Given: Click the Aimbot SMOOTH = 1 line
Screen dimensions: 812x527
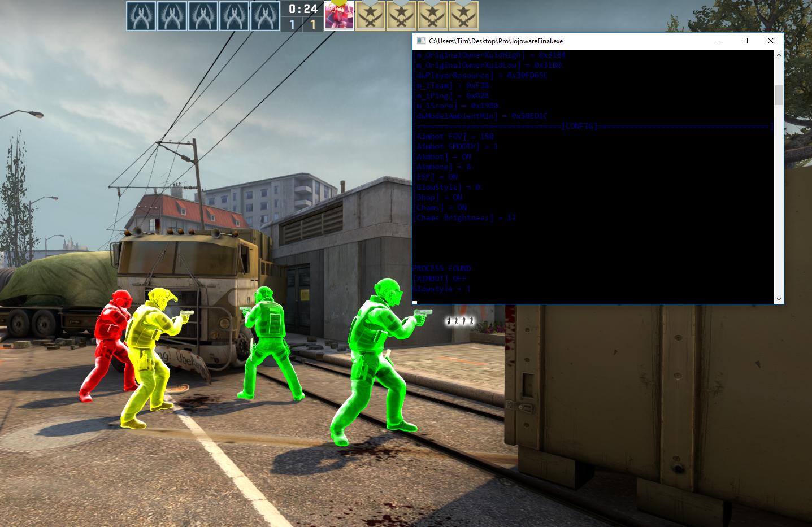Looking at the screenshot, I should click(x=457, y=147).
